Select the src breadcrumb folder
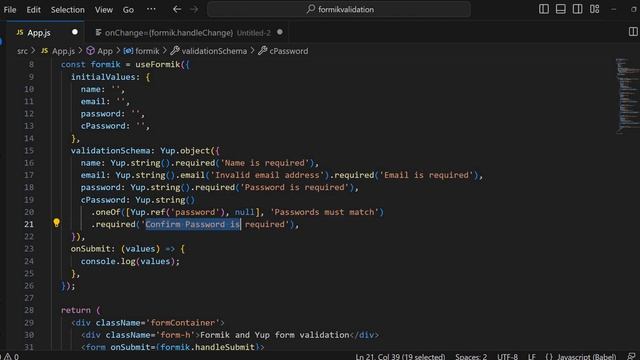Viewport: 640px width, 360px height. [x=22, y=51]
